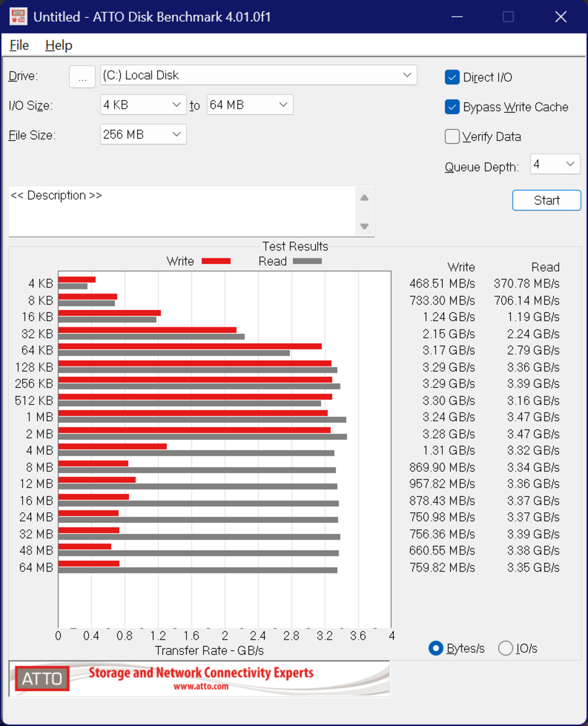
Task: Click the red Write legend swatch
Action: click(x=216, y=261)
